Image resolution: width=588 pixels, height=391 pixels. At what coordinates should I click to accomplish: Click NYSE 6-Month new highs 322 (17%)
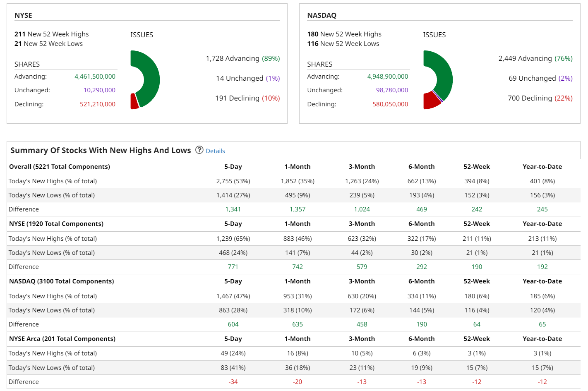click(x=422, y=239)
